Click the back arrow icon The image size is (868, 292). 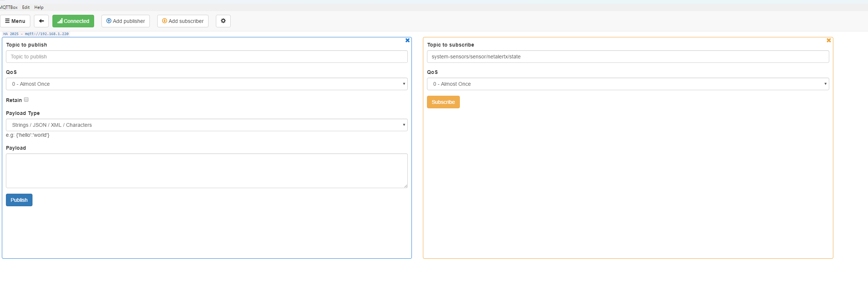[41, 21]
